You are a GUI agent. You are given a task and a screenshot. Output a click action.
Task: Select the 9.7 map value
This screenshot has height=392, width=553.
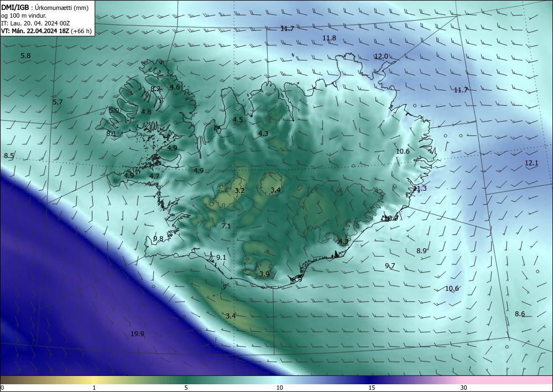click(390, 266)
